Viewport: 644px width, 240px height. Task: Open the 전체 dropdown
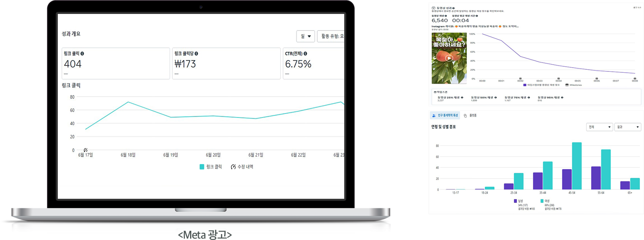point(600,127)
